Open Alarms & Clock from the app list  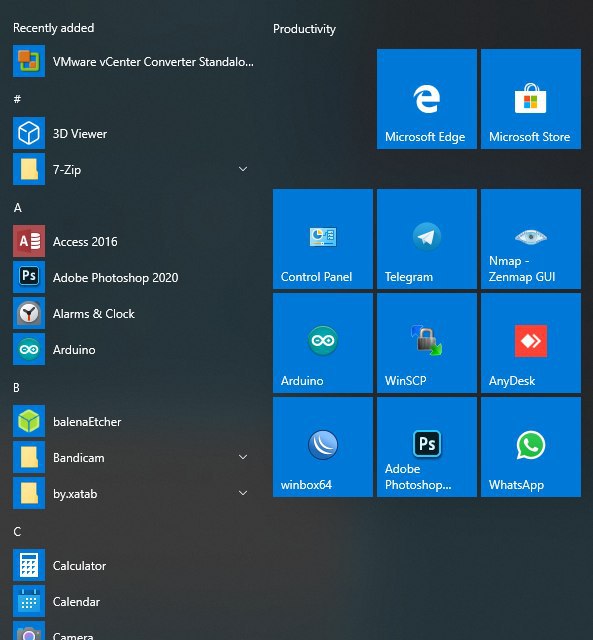[134, 313]
